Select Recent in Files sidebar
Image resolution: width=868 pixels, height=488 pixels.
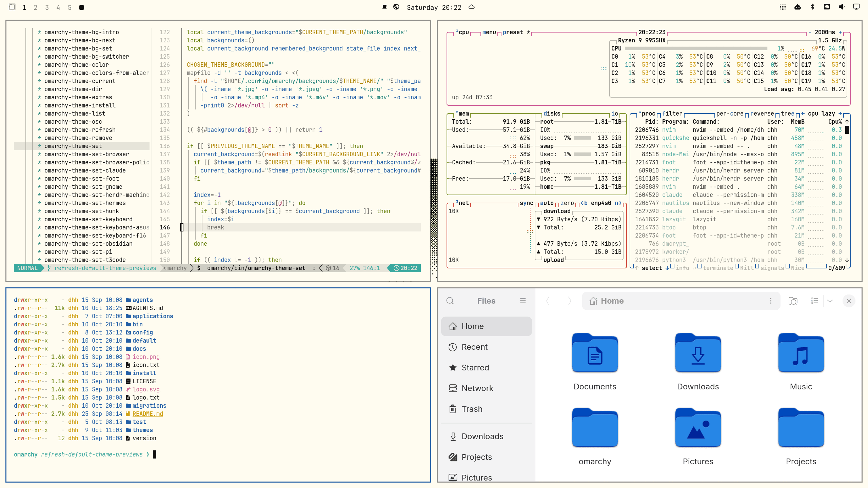[486, 347]
